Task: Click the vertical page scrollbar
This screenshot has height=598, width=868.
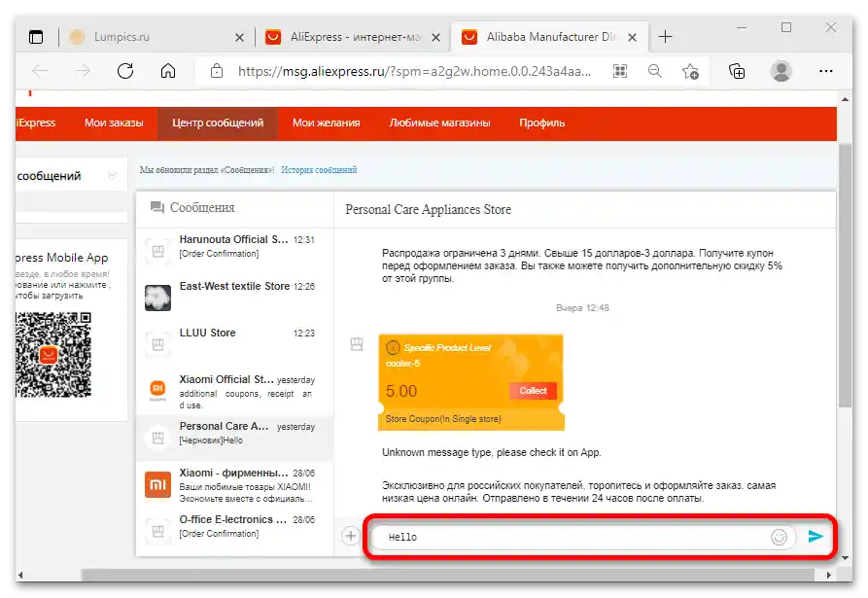Action: click(845, 276)
